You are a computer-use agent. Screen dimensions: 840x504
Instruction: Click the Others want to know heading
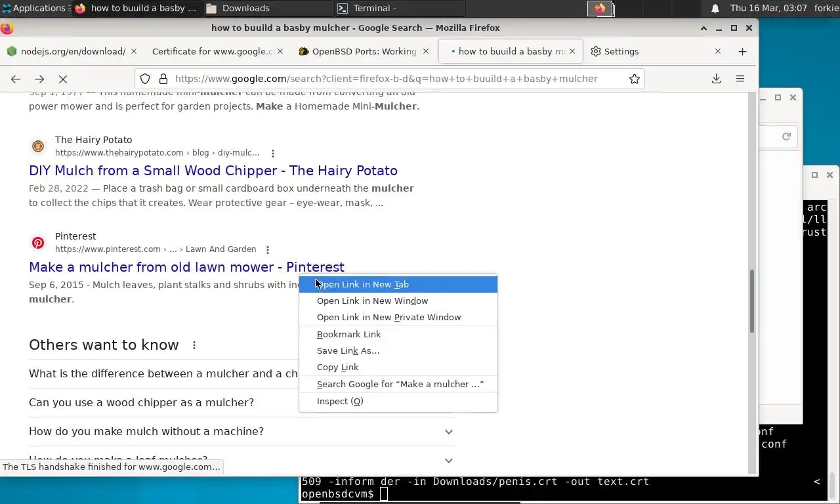pos(104,345)
